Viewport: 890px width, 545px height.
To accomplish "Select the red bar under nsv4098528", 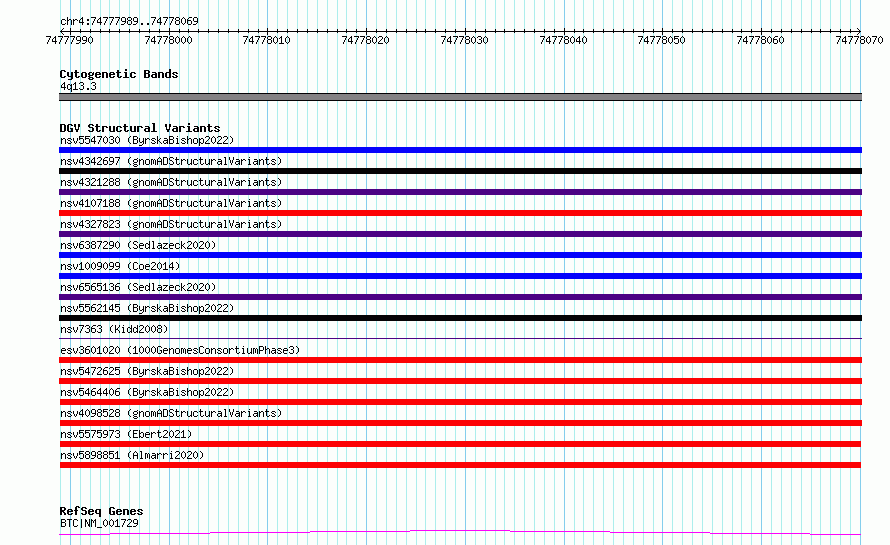I will click(460, 423).
